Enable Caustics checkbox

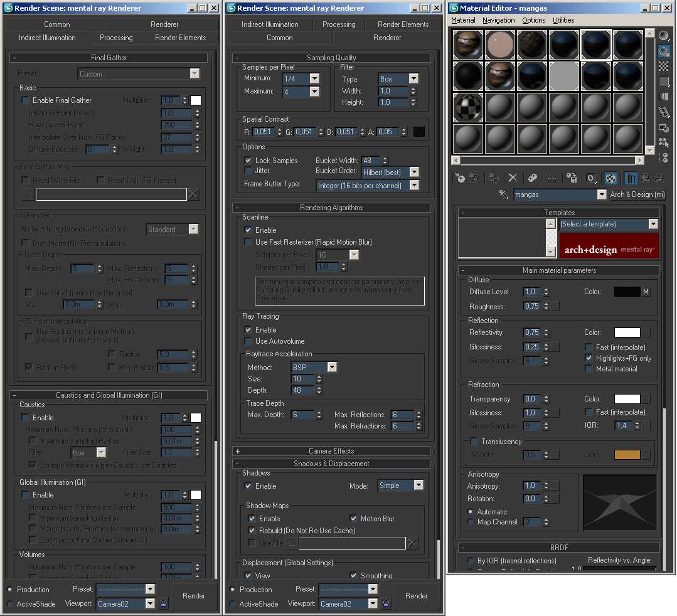pyautogui.click(x=26, y=417)
